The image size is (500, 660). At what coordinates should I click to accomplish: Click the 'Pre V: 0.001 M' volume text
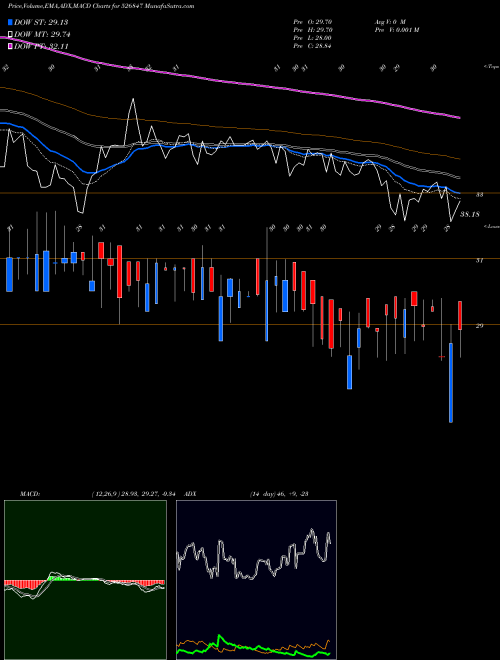[x=397, y=30]
